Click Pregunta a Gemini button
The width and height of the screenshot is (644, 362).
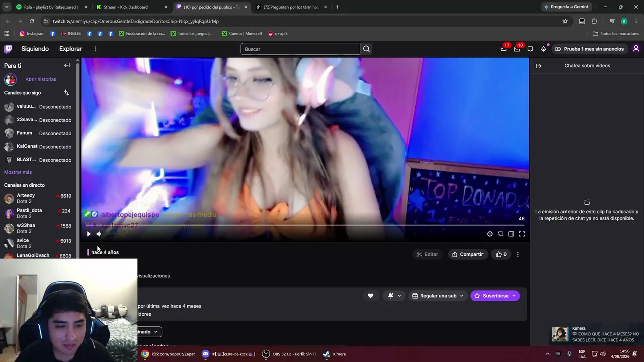point(566,7)
